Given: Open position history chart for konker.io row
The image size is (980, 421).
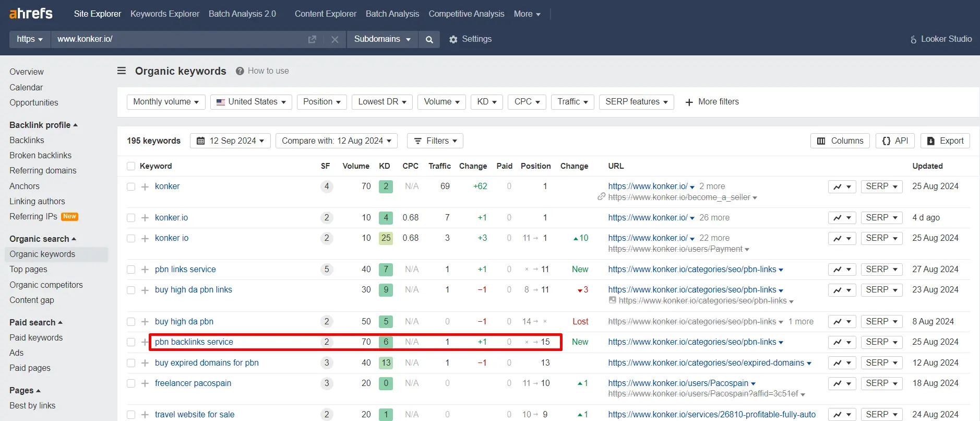Looking at the screenshot, I should click(x=842, y=218).
